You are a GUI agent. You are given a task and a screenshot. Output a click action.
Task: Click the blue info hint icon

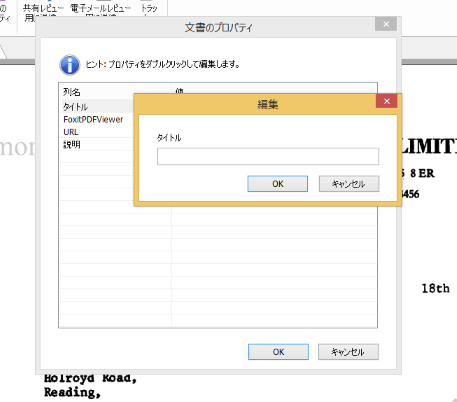[x=70, y=65]
